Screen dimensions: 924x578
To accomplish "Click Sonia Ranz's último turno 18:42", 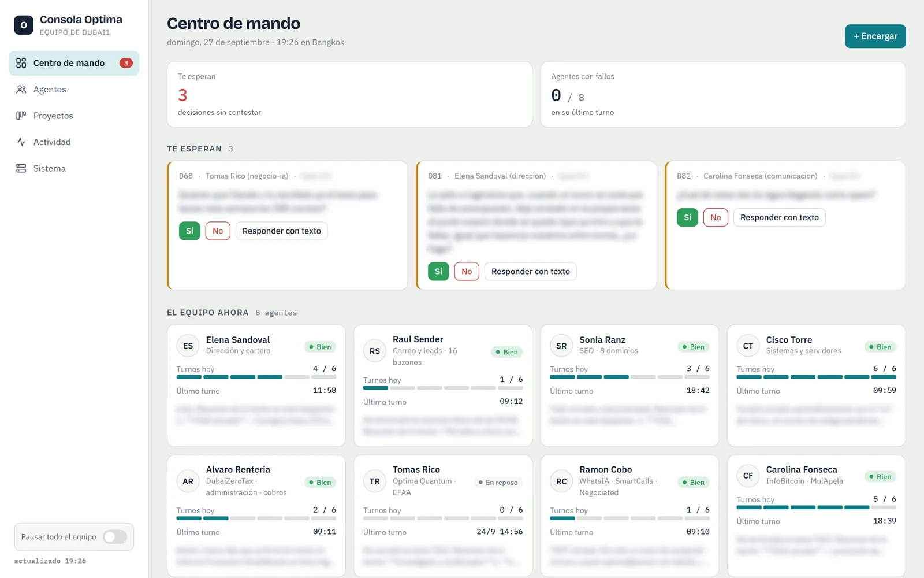I will [698, 391].
